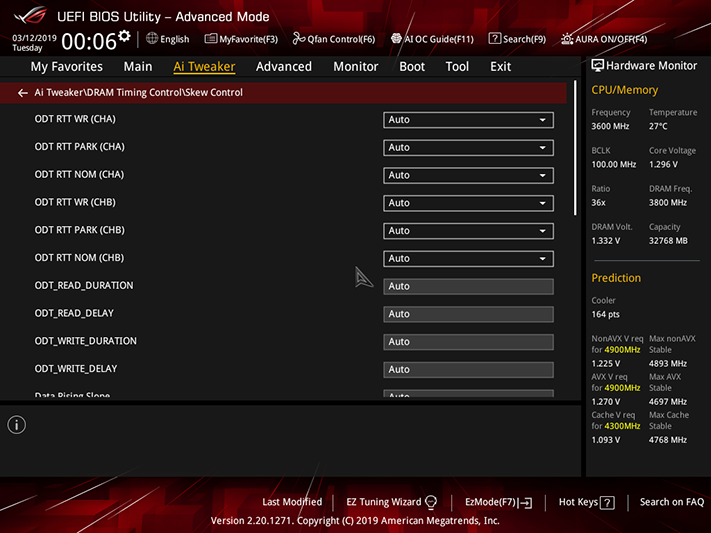Click the ODT_WRITE_DELAY value field

pos(468,369)
